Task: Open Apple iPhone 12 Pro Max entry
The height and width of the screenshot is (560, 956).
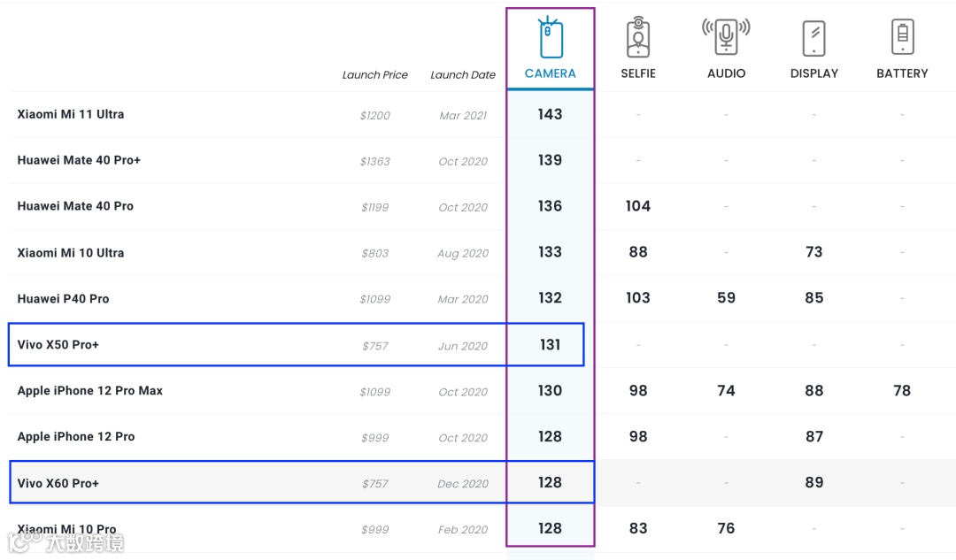Action: [x=90, y=391]
